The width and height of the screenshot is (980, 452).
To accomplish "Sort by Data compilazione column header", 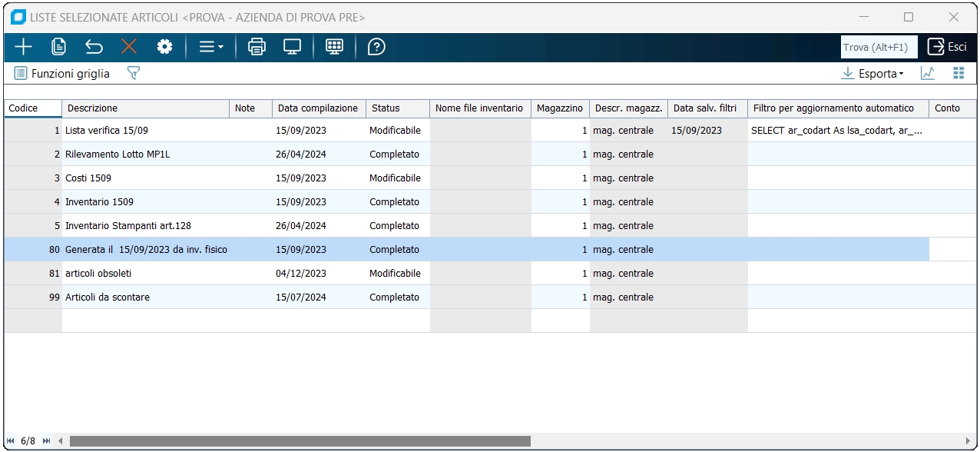I will [x=317, y=108].
